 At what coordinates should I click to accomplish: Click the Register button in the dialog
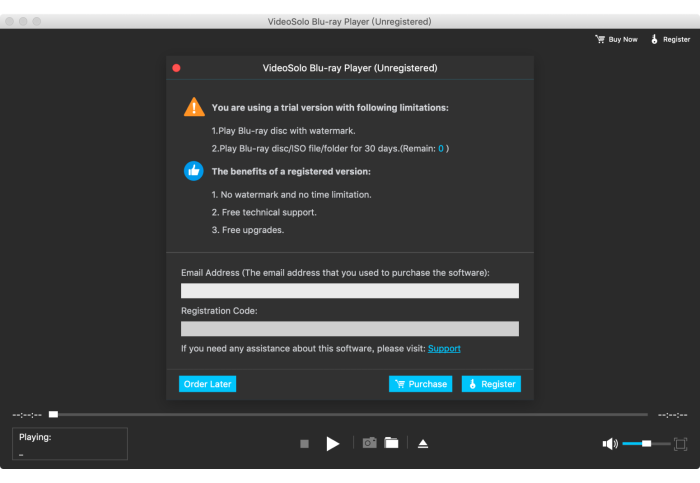coord(491,384)
